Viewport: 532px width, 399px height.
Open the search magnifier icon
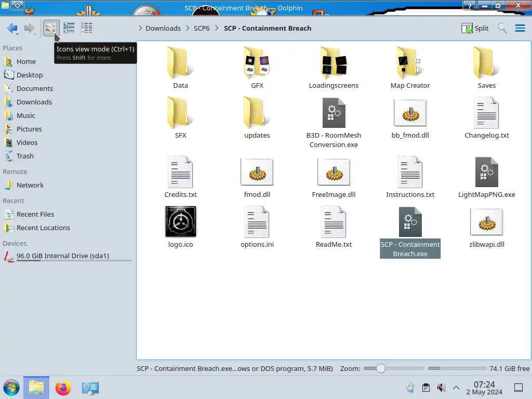pos(501,28)
